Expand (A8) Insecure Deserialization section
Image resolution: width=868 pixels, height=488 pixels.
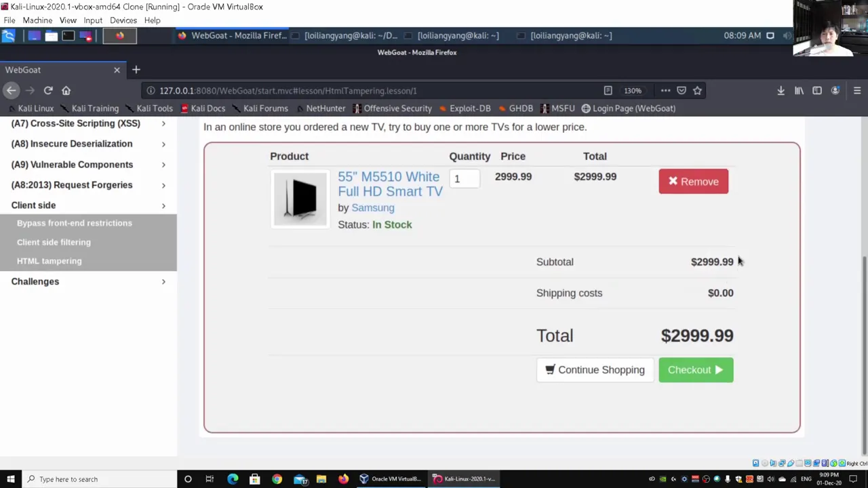point(88,144)
